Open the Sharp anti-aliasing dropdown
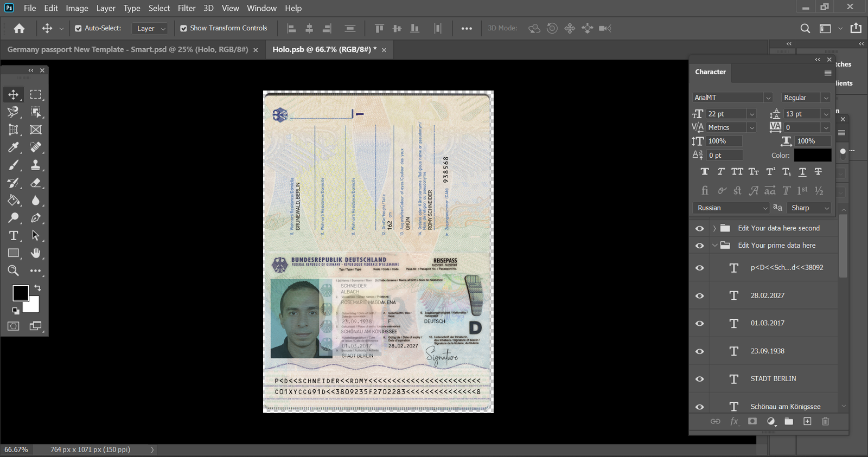This screenshot has width=868, height=457. click(826, 208)
